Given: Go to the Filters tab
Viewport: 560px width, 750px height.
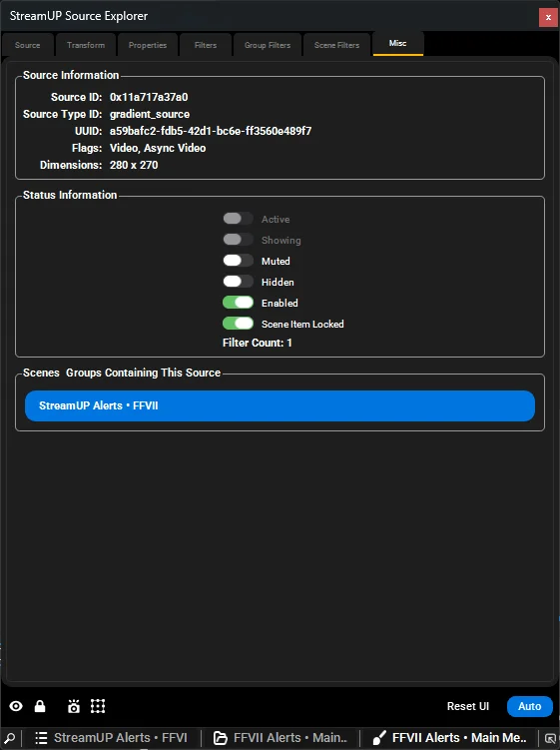Looking at the screenshot, I should click(x=206, y=45).
